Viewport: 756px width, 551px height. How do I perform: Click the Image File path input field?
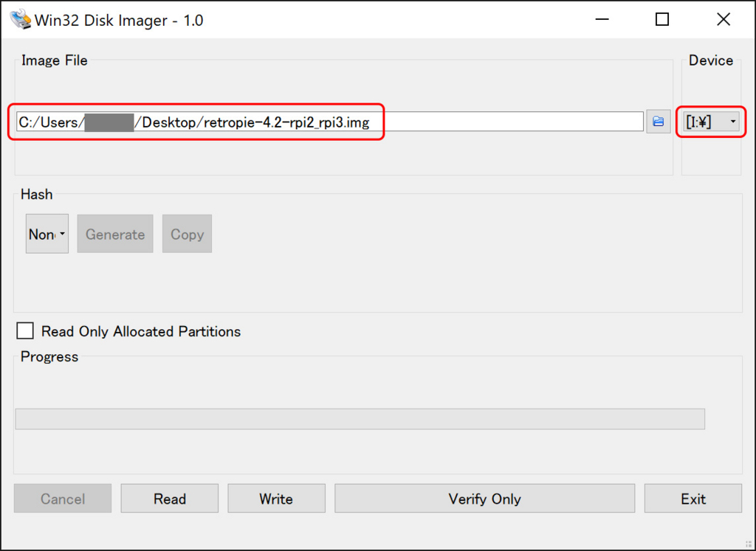pos(330,122)
